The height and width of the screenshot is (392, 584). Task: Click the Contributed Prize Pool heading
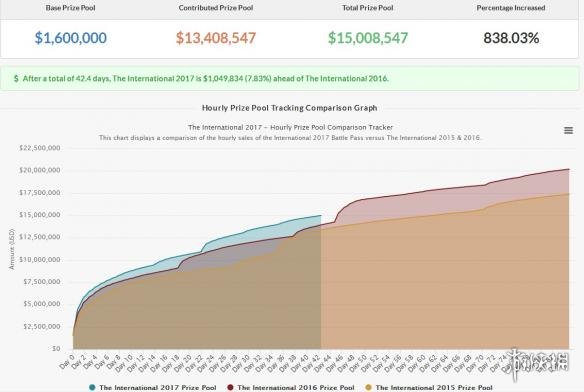(216, 8)
